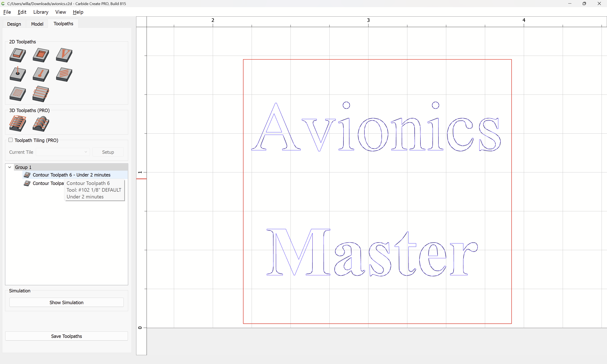The height and width of the screenshot is (364, 607).
Task: Select the second Contour Toolpath row
Action: [44, 183]
